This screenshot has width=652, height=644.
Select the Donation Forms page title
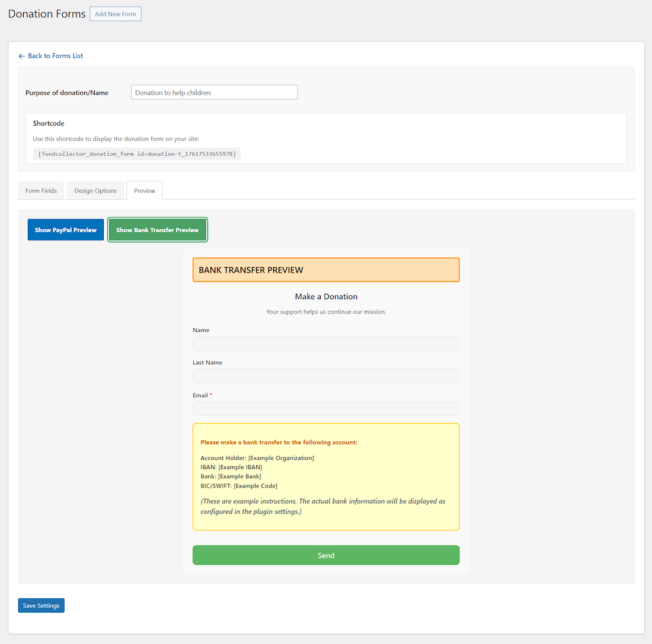coord(46,14)
